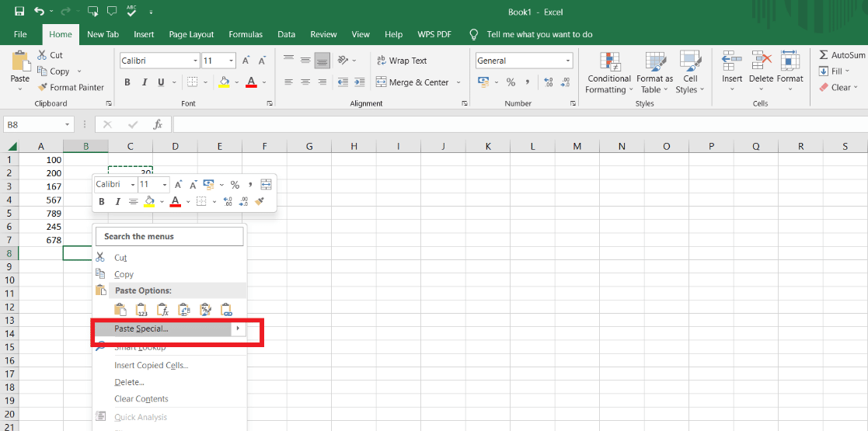This screenshot has width=868, height=431.
Task: Apply red font color in ribbon
Action: (x=251, y=82)
